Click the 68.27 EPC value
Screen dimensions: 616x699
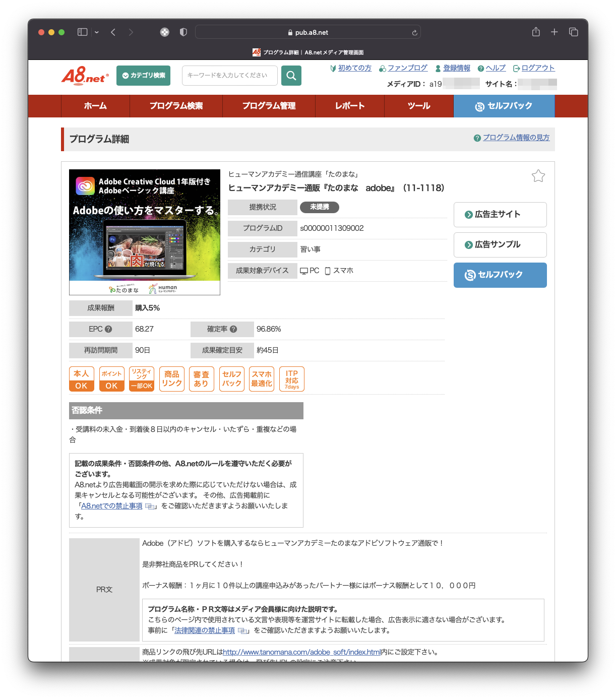pyautogui.click(x=144, y=329)
